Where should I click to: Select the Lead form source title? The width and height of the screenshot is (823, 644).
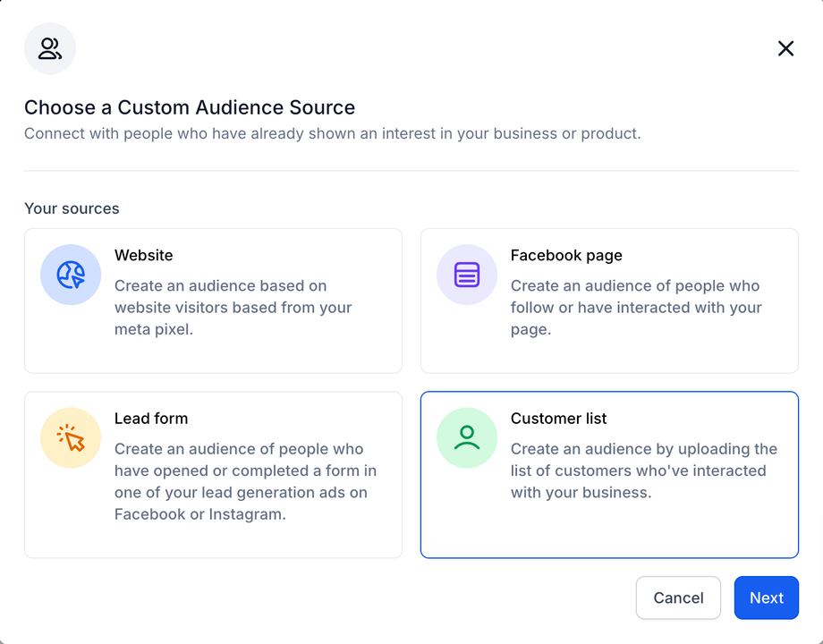[x=151, y=419]
